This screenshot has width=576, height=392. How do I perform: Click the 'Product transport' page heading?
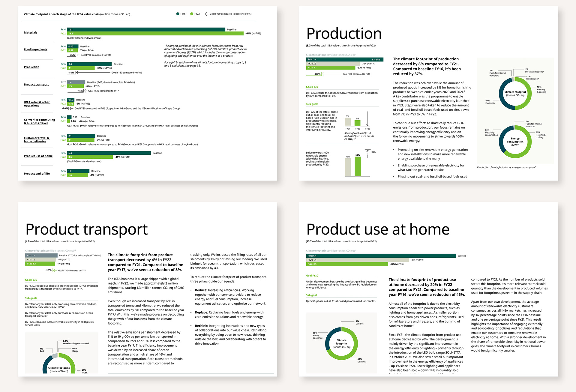pyautogui.click(x=87, y=229)
